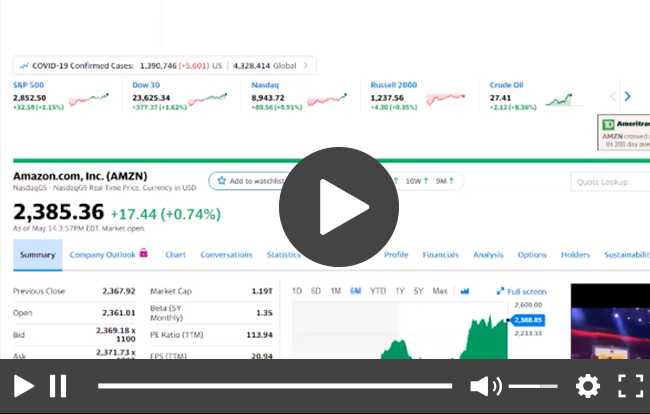The width and height of the screenshot is (650, 414).
Task: Show next market indices with right chevron
Action: (627, 96)
